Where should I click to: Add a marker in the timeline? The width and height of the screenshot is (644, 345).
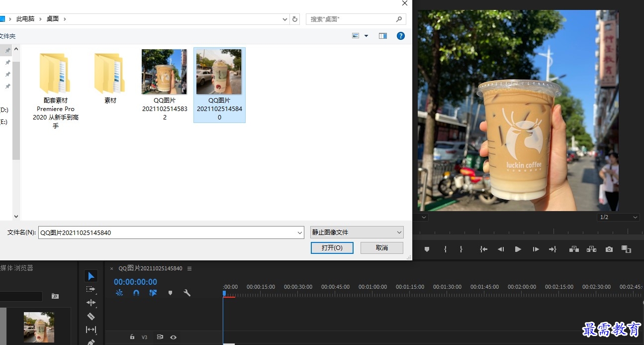(170, 293)
